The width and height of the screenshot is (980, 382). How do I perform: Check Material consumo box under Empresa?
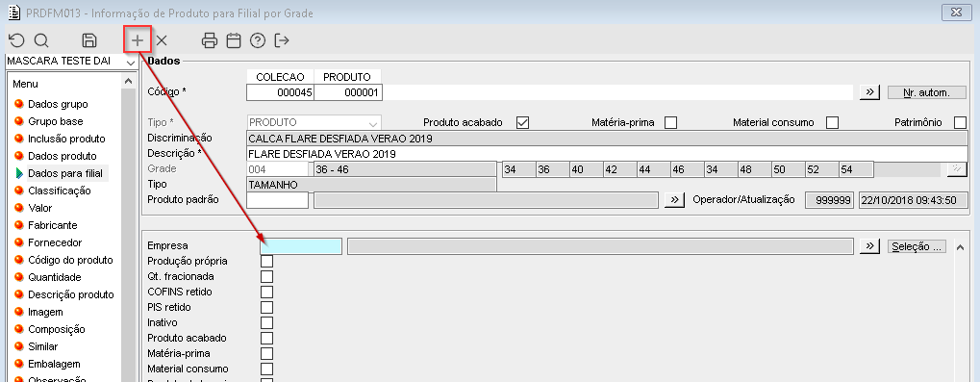tap(266, 369)
